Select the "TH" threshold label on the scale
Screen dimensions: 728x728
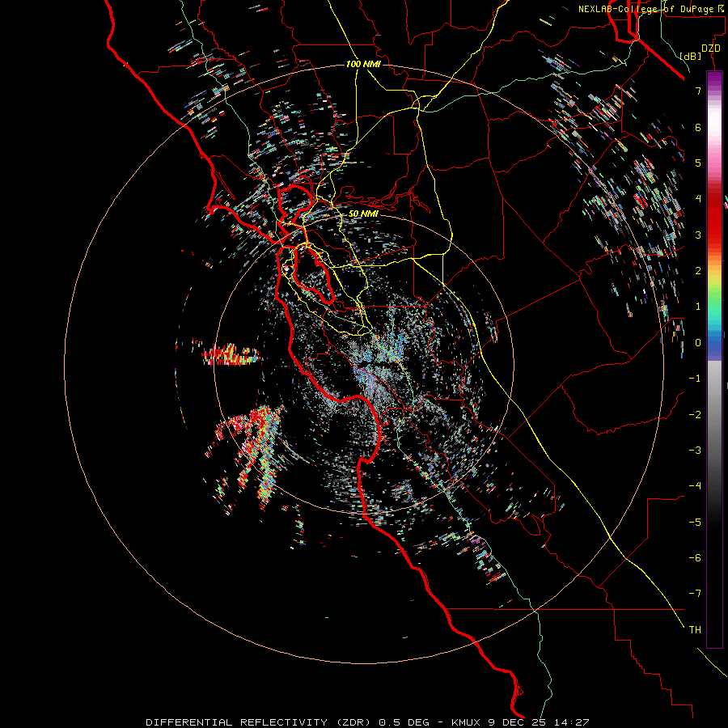point(695,630)
